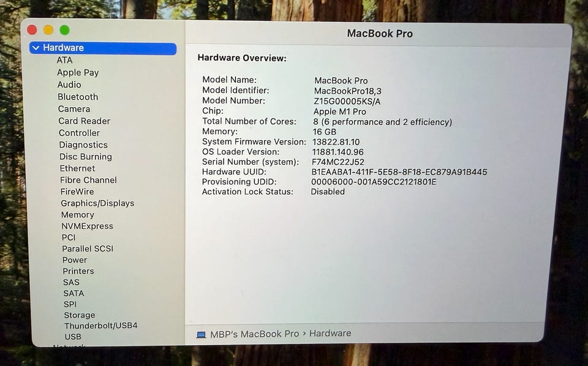Select Printers entry
This screenshot has width=588, height=366.
point(78,271)
